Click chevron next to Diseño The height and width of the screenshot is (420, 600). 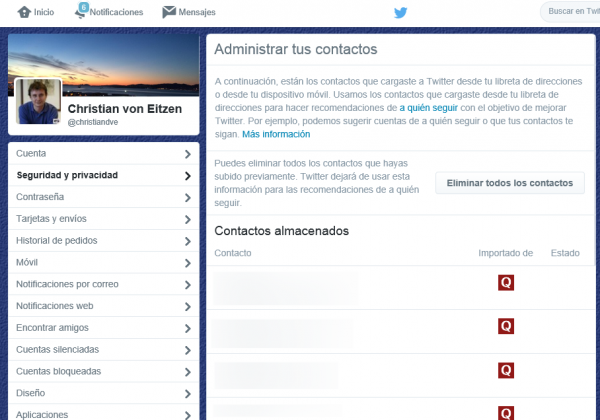tap(188, 394)
